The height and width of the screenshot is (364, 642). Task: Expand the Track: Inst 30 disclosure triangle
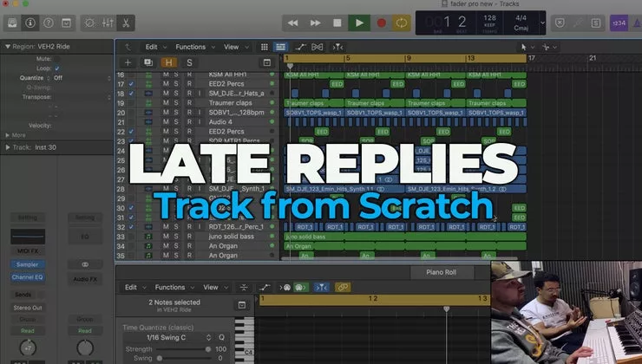pos(7,147)
